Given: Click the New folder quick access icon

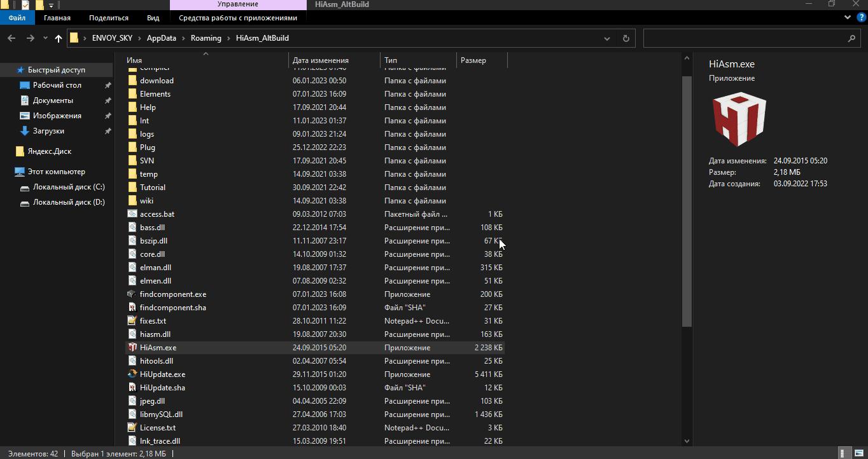Looking at the screenshot, I should coord(39,5).
